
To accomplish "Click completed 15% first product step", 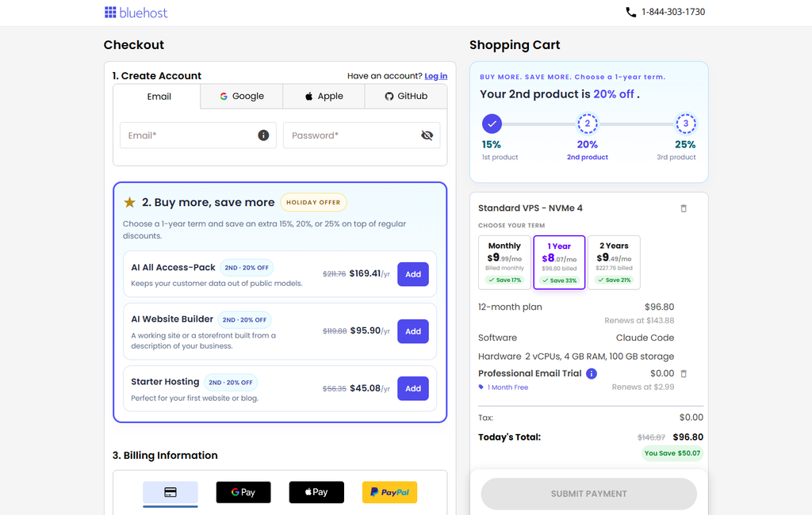I will pos(492,124).
